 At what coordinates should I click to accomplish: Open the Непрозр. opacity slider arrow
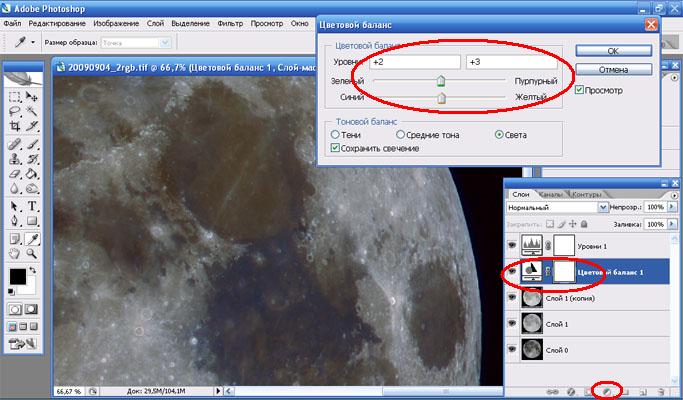672,207
